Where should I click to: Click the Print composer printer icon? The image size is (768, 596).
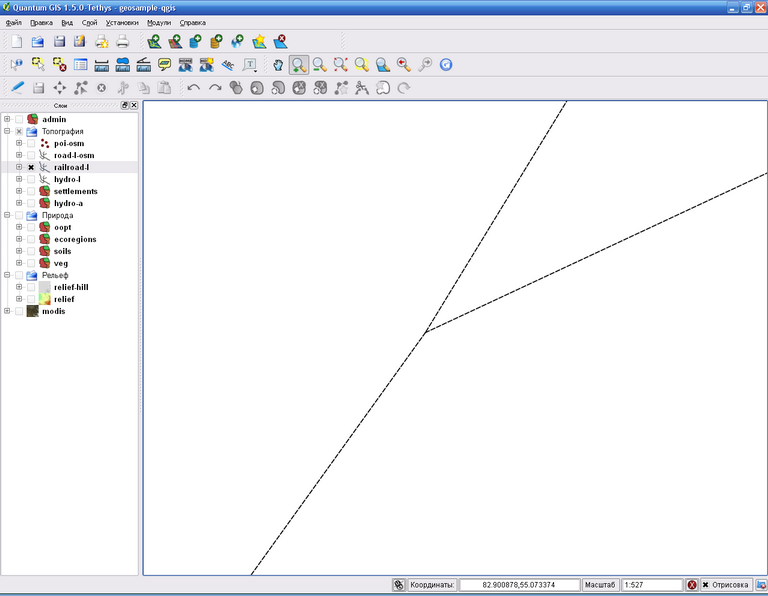(122, 41)
